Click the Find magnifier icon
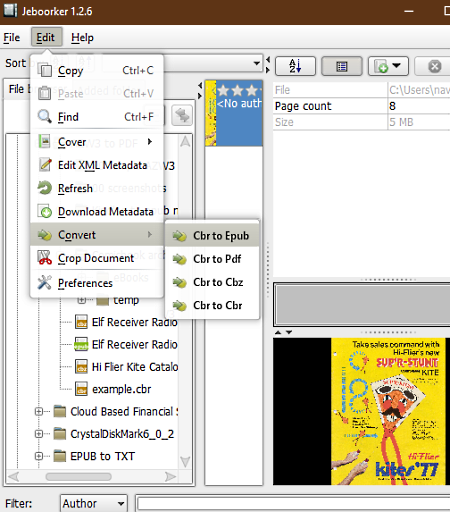This screenshot has height=512, width=450. click(x=44, y=117)
